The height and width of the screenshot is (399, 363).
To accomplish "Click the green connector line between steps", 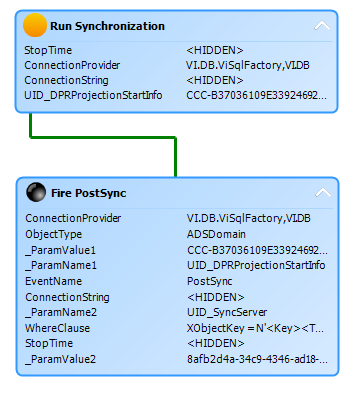I will coord(103,137).
